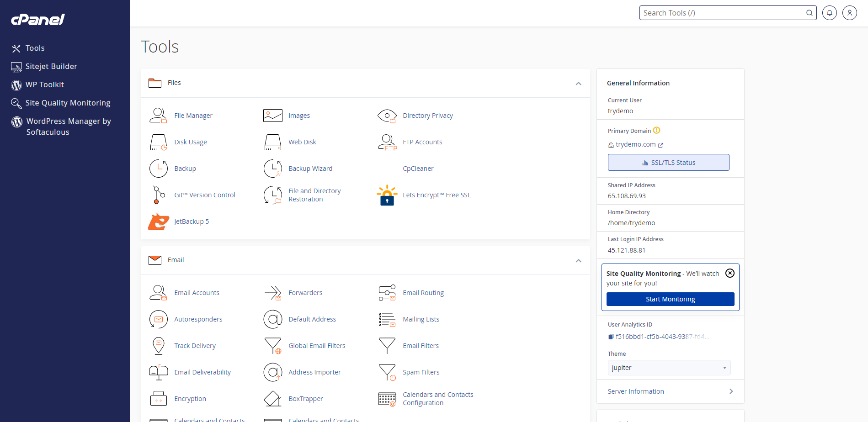Open the Images tool icon
868x422 pixels.
[x=272, y=116]
